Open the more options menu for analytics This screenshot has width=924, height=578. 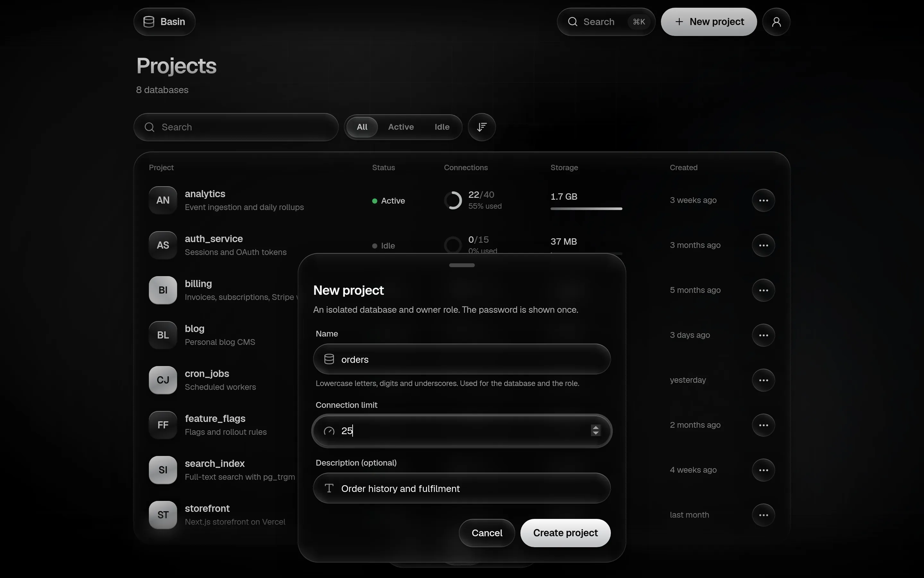[763, 200]
